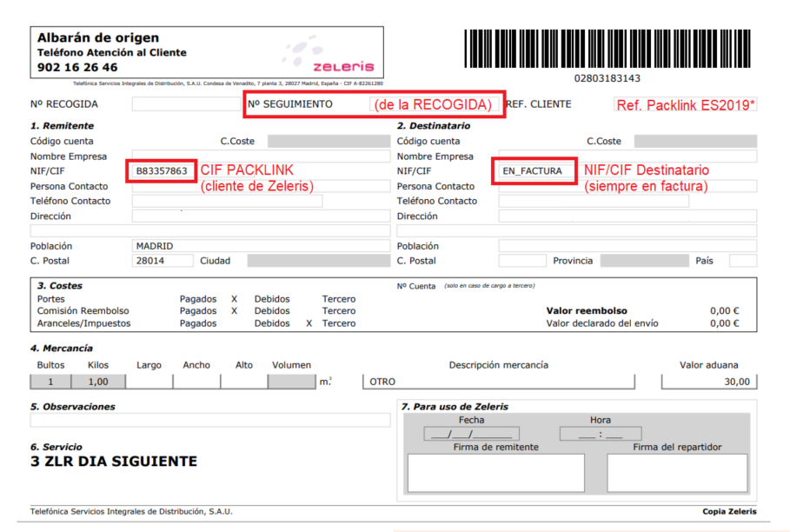Click the grey C.Coste field in Remitente
The height and width of the screenshot is (532, 790).
[x=329, y=141]
